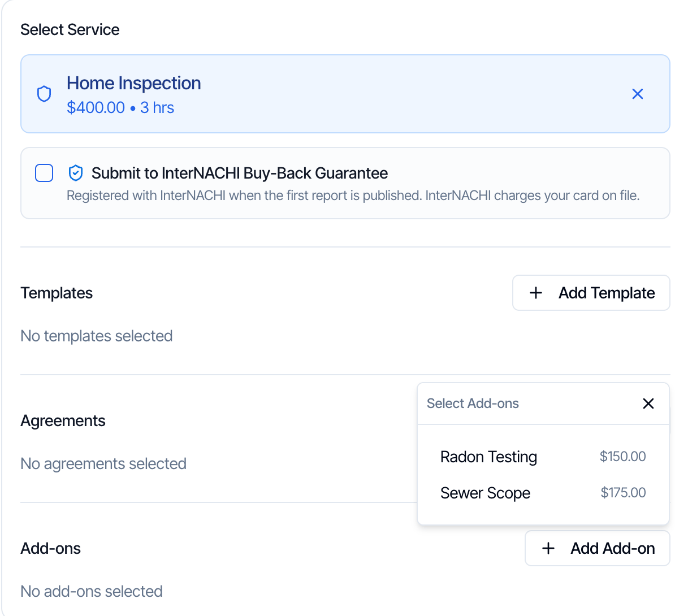Viewport: 675px width, 616px height.
Task: Click the InterNACHI shield-check icon
Action: (76, 173)
